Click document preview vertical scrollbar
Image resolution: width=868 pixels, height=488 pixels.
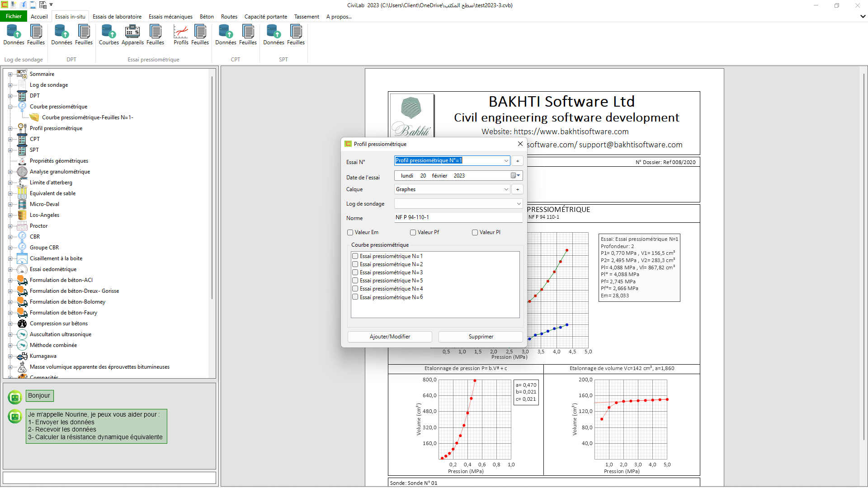[864, 258]
